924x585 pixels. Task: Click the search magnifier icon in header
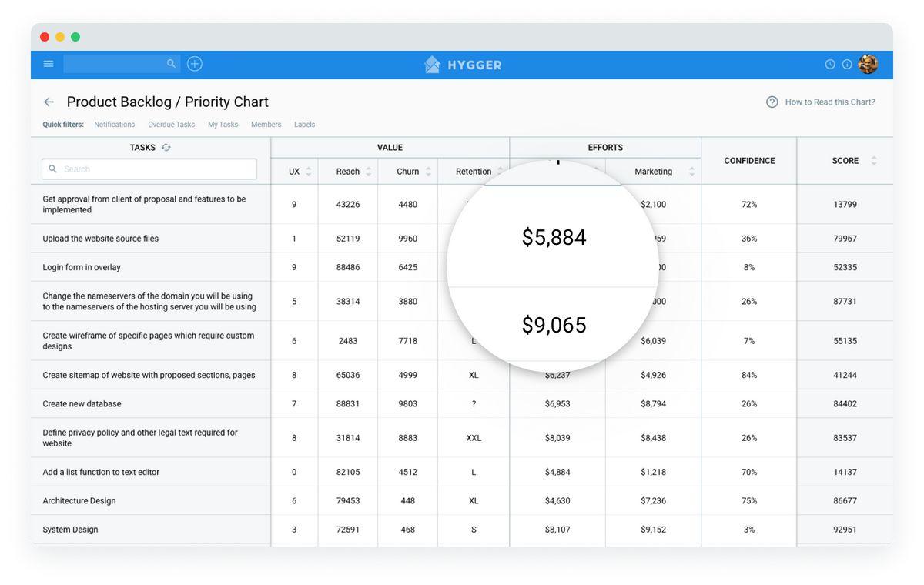pyautogui.click(x=171, y=64)
